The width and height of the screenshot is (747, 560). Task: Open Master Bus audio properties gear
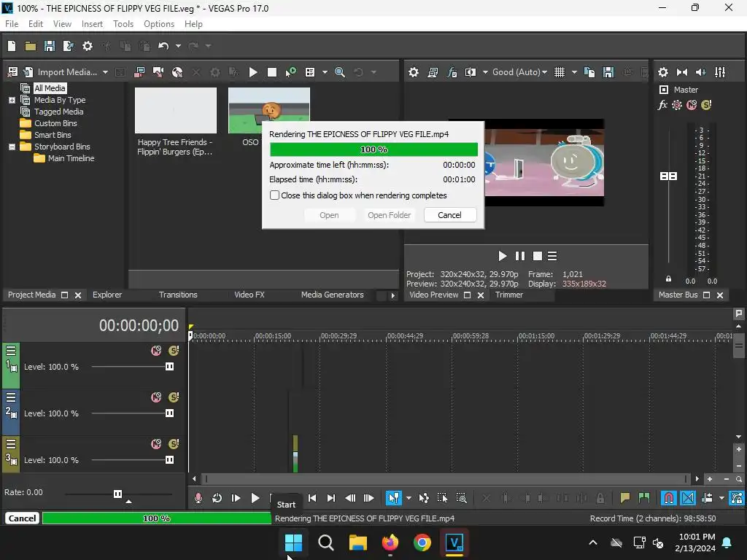click(x=662, y=72)
